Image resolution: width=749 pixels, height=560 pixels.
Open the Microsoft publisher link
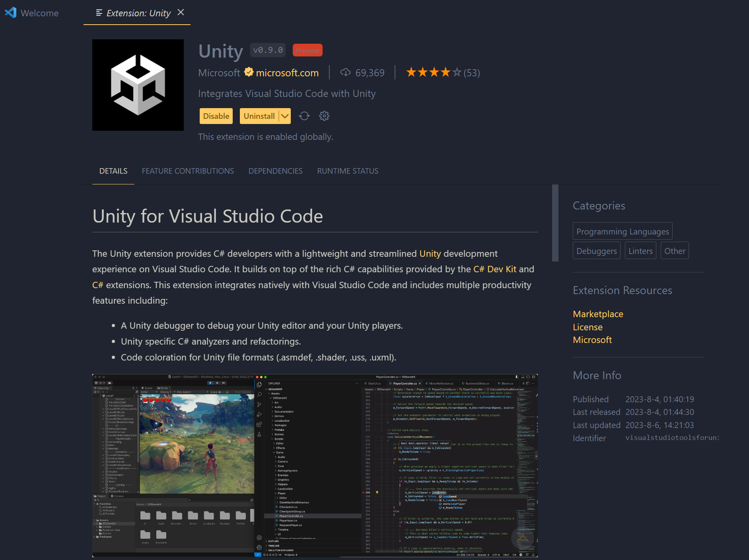(219, 73)
